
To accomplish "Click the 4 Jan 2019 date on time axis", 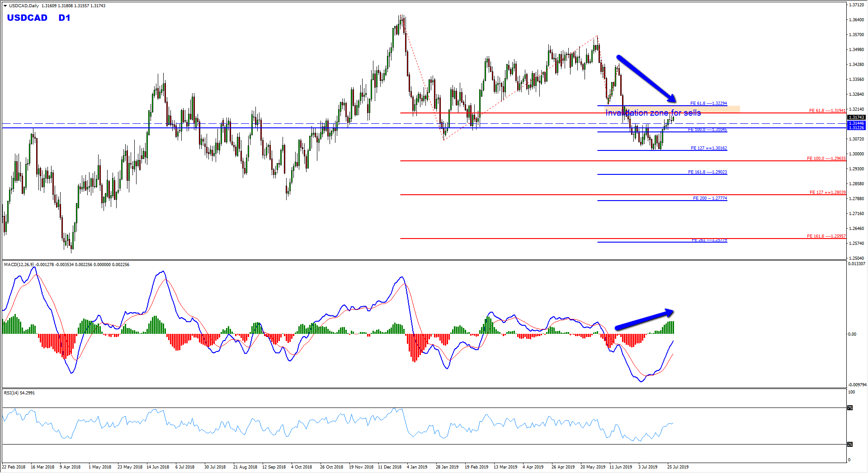I will click(x=417, y=467).
